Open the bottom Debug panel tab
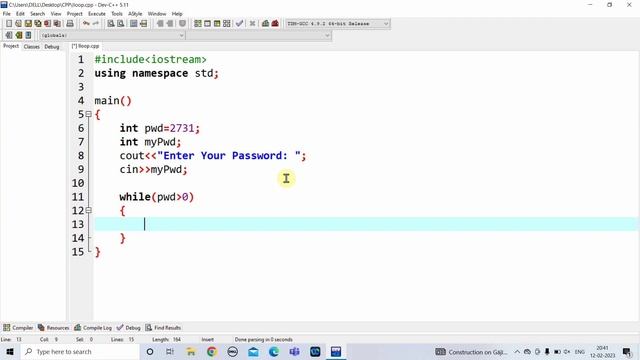 [x=129, y=328]
